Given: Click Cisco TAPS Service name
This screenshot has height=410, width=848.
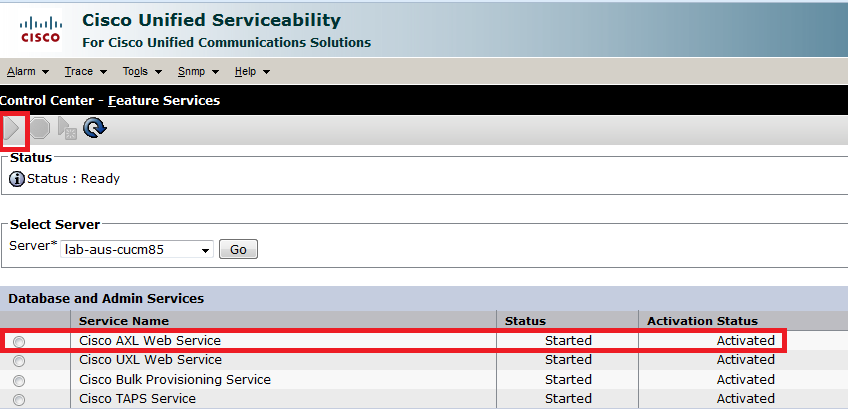Looking at the screenshot, I should tap(137, 399).
